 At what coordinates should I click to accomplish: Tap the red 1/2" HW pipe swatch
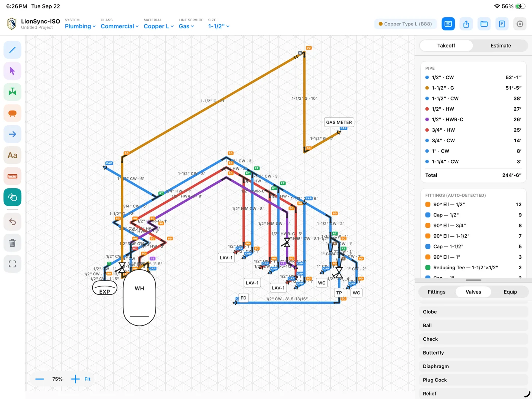click(x=427, y=109)
